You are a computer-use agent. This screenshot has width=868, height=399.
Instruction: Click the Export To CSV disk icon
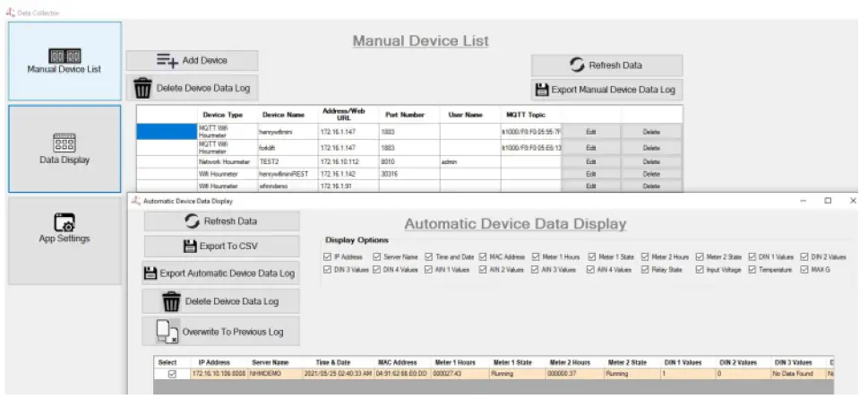coord(190,246)
